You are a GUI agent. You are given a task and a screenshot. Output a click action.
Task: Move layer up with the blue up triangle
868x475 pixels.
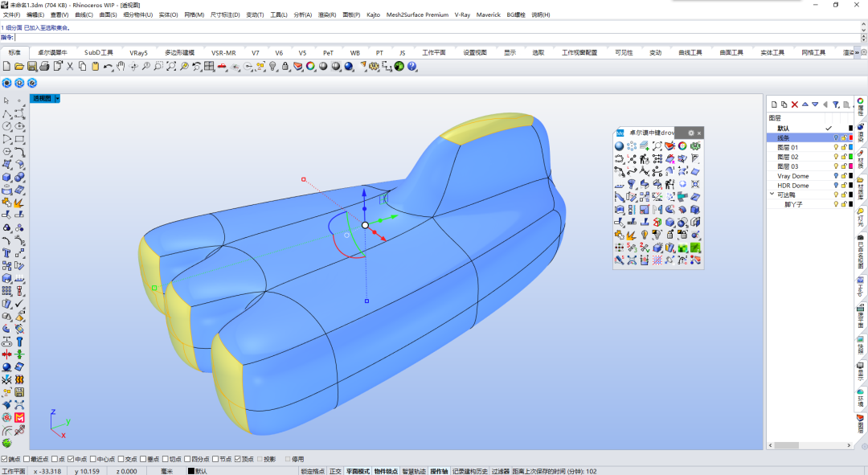point(805,104)
